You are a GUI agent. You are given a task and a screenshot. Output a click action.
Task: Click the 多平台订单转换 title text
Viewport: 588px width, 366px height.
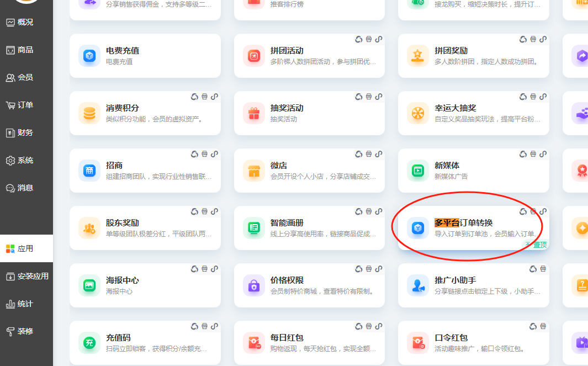pos(464,223)
